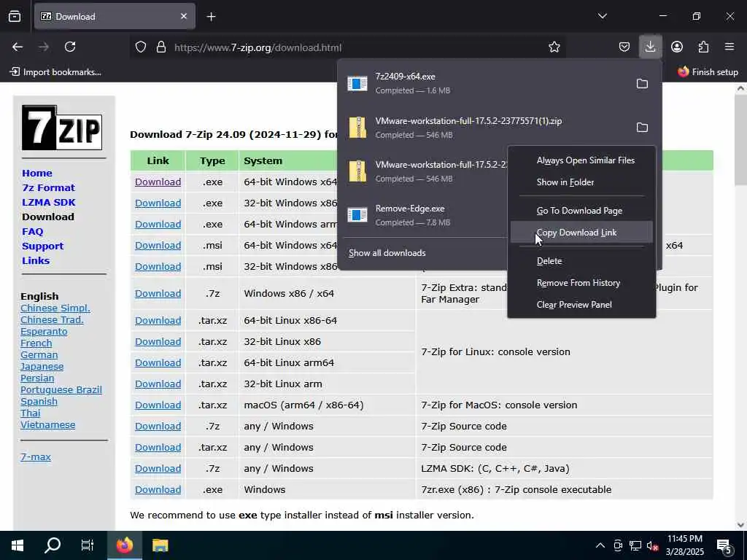Click Firefox icon on the taskbar
This screenshot has height=560, width=747.
coord(124,545)
